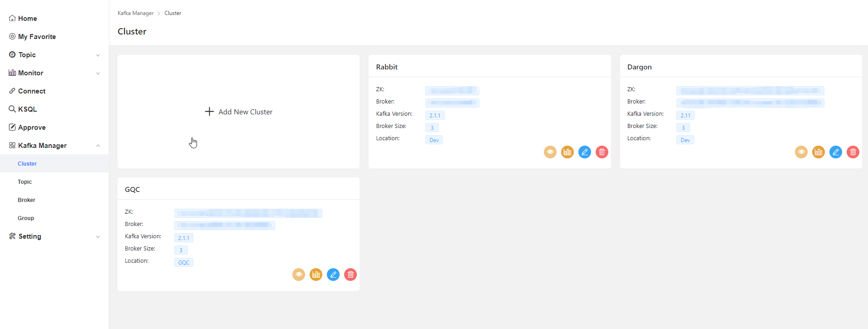Click Rabbit Kafka Version tag 2.1.1

point(435,115)
